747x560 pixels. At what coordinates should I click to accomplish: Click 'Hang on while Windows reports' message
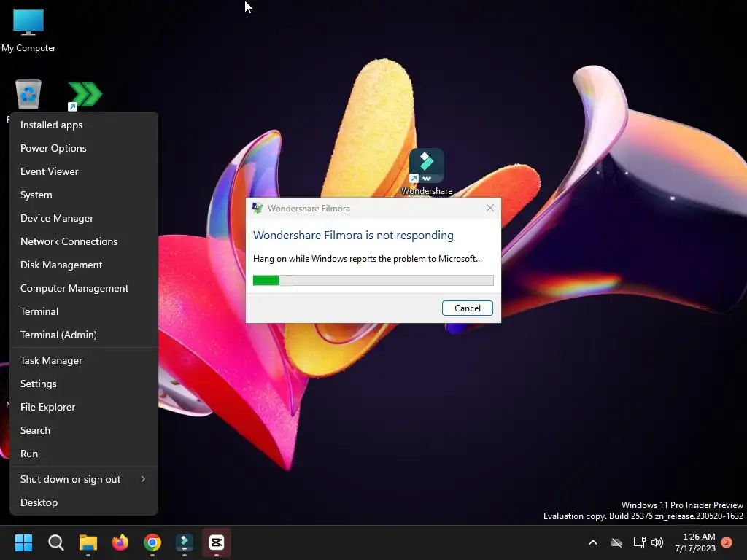coord(368,259)
